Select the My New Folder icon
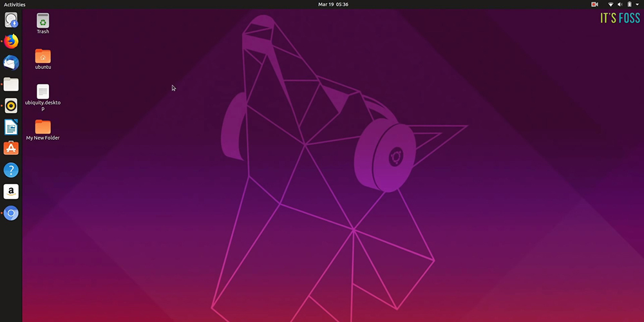Screen dimensions: 644x322 [43, 127]
